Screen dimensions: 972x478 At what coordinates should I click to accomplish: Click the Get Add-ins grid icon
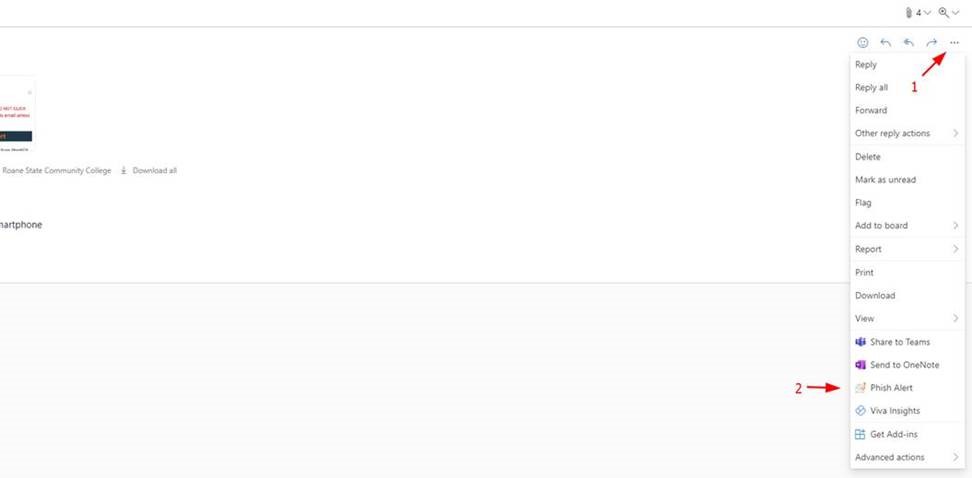point(860,434)
